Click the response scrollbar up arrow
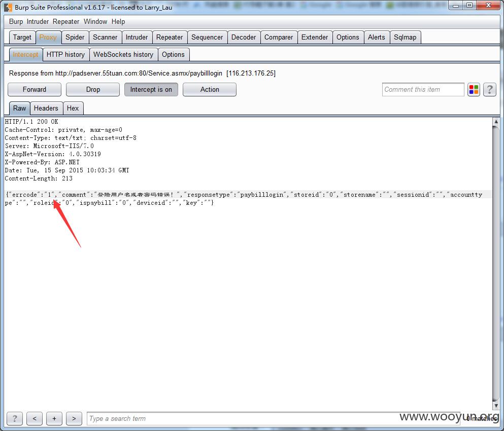The image size is (504, 431). click(496, 122)
